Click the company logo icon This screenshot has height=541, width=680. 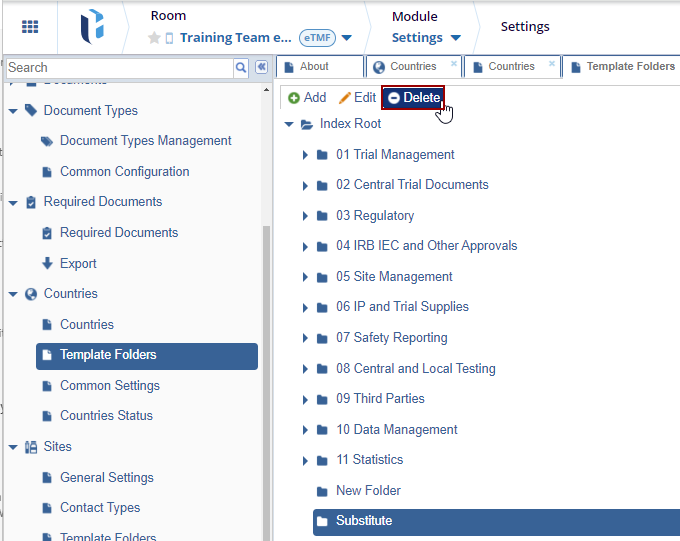pos(93,28)
